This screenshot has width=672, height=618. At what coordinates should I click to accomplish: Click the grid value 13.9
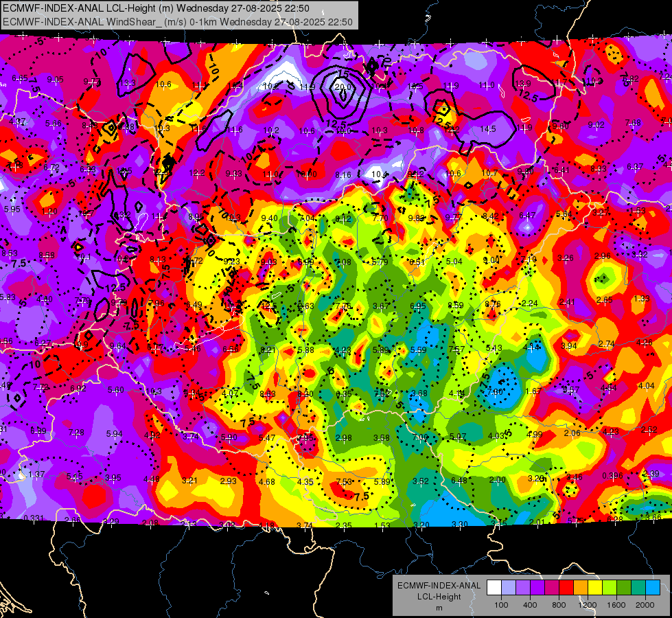pyautogui.click(x=523, y=84)
